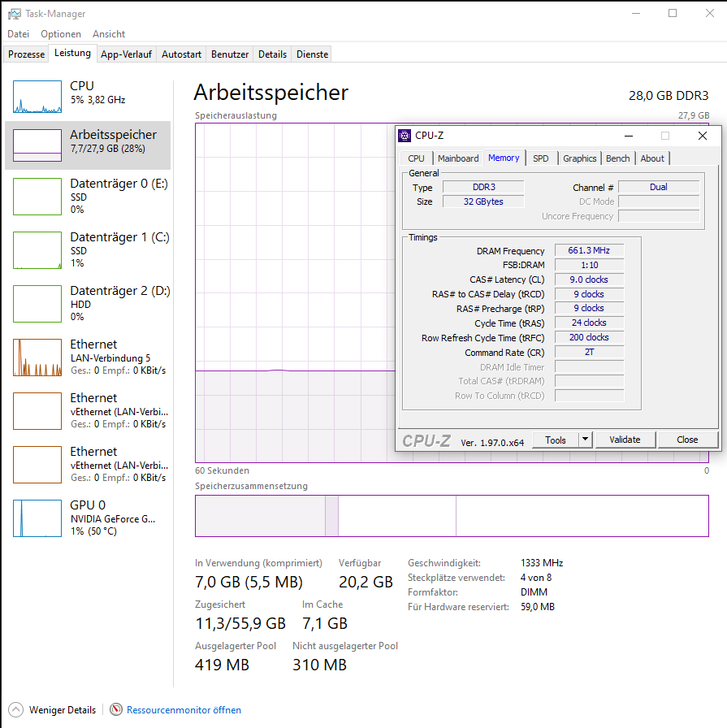Switch to the Autostart tab

pos(181,54)
